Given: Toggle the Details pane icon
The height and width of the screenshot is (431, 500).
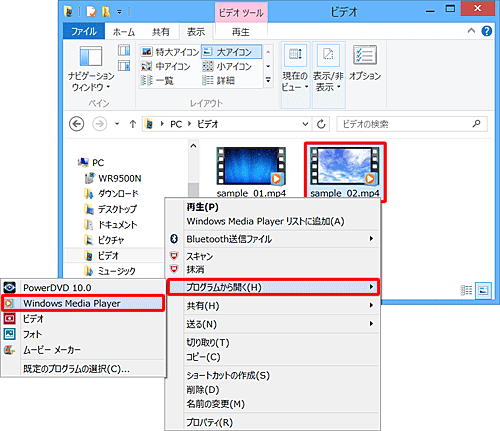Looking at the screenshot, I should 124,66.
